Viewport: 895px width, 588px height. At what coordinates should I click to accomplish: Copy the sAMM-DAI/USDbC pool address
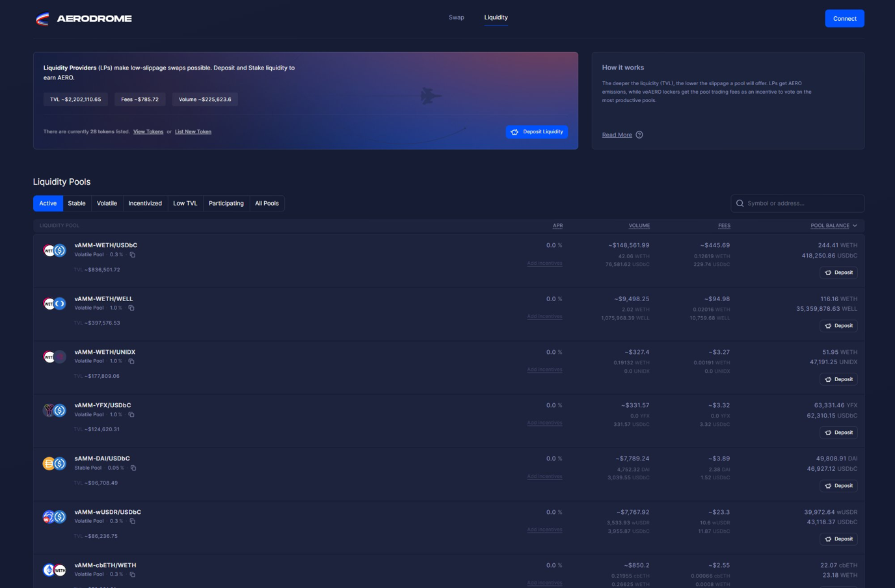click(133, 468)
